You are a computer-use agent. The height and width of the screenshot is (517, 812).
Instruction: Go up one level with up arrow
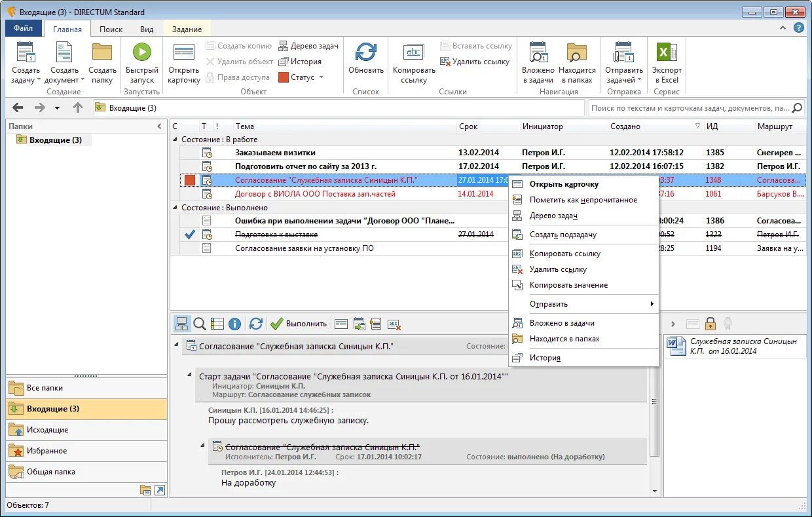coord(77,107)
